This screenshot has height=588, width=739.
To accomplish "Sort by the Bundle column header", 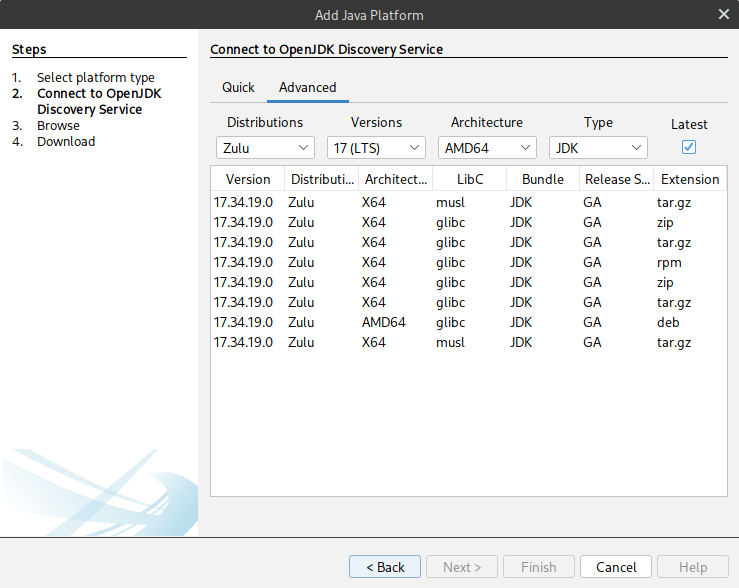I will [543, 179].
